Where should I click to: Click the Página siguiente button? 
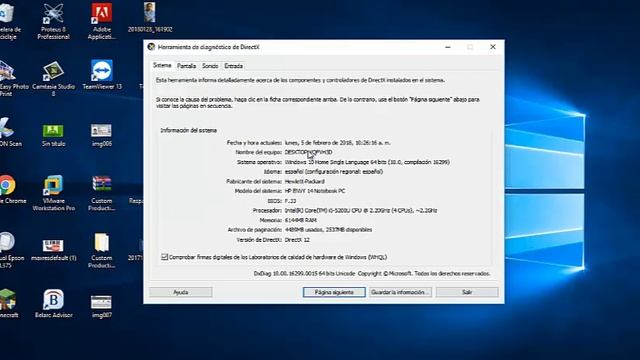coord(334,292)
